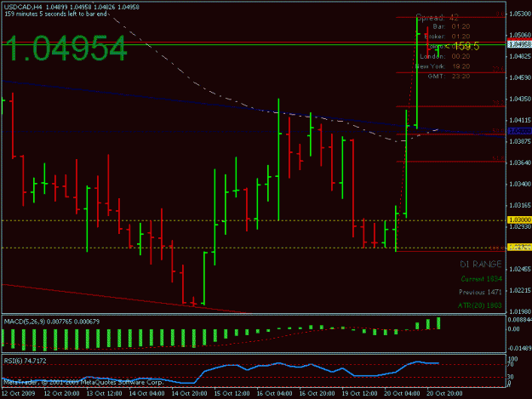Viewport: 532px width, 399px height.
Task: Click the '12 Oct 2009' time axis label
Action: [19, 393]
